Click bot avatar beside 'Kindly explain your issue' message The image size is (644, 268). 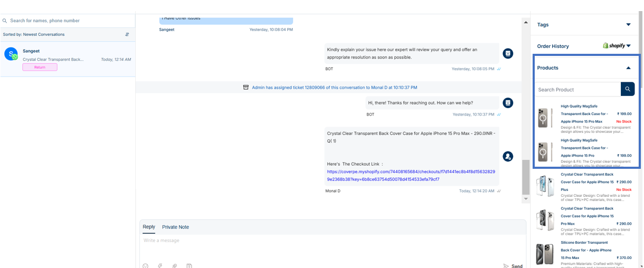click(x=508, y=54)
